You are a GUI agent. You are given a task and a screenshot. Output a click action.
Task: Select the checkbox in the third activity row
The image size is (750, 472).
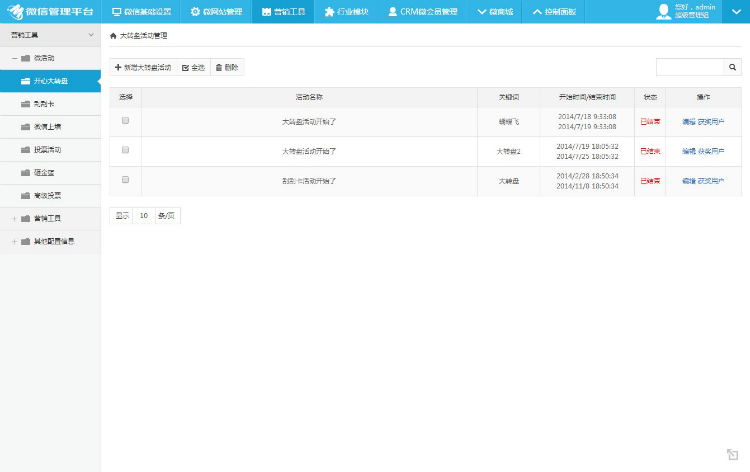[125, 180]
